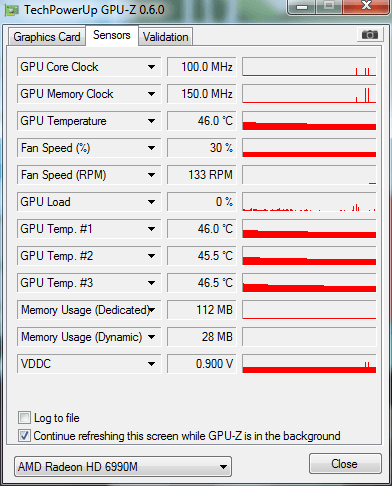Click the GPU-Z title bar app icon
The height and width of the screenshot is (486, 392).
[12, 10]
